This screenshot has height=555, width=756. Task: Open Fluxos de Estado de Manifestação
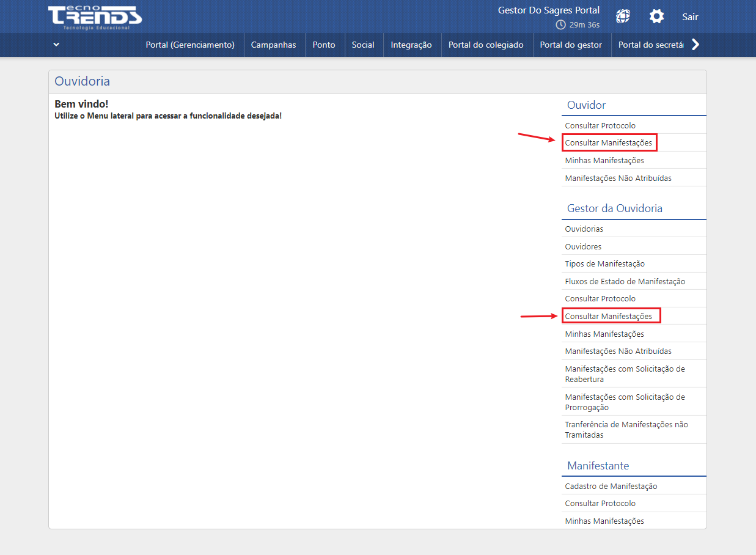pos(625,282)
